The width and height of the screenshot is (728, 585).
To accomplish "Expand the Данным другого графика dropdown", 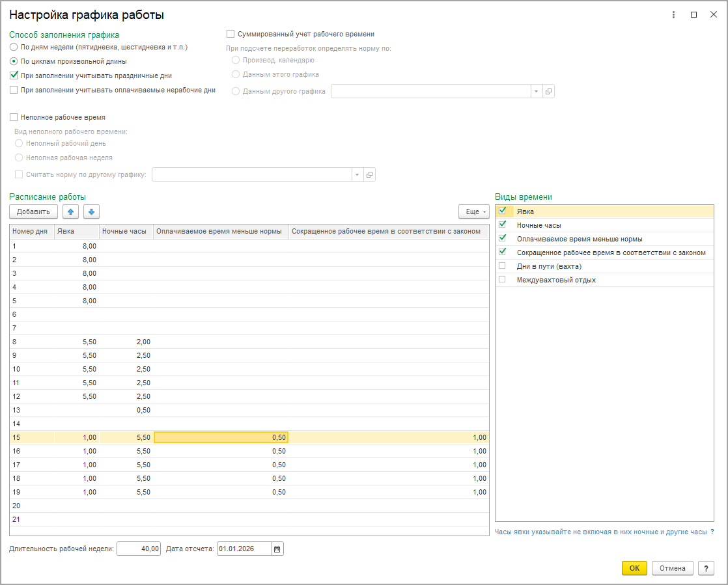I will coord(536,92).
